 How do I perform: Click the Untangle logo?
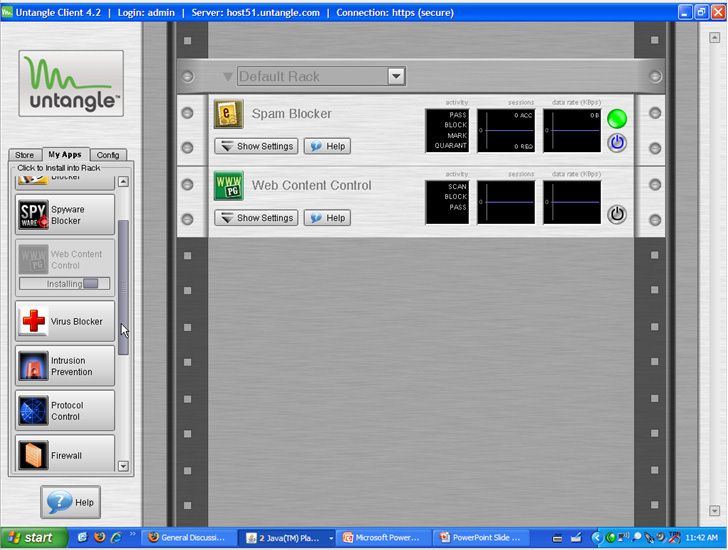(71, 84)
